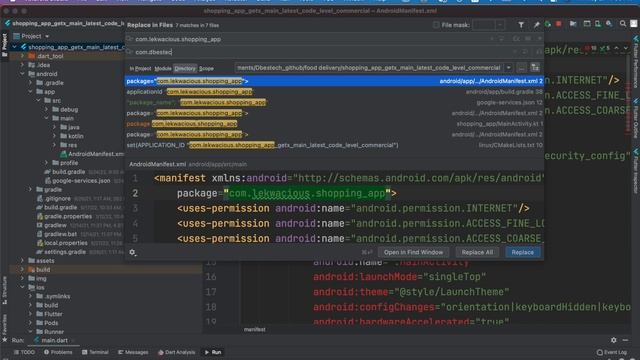Viewport: 640px width, 360px height.
Task: Open the Flutter Performance side panel
Action: click(x=636, y=61)
